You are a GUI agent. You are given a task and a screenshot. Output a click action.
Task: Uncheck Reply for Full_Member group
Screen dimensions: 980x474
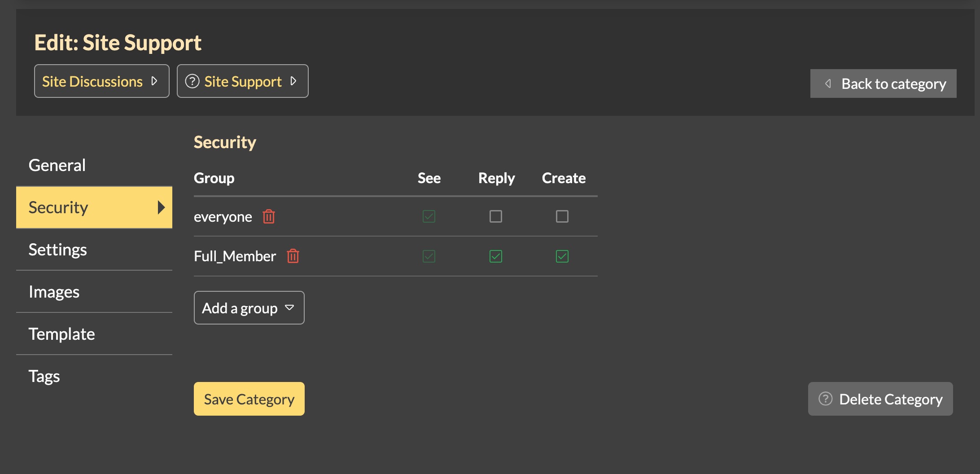click(x=495, y=256)
